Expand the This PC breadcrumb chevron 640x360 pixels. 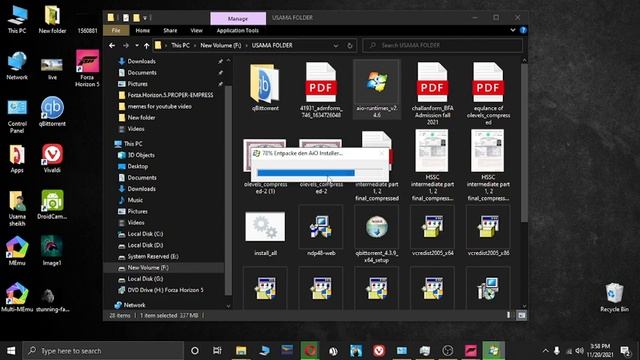tap(195, 46)
